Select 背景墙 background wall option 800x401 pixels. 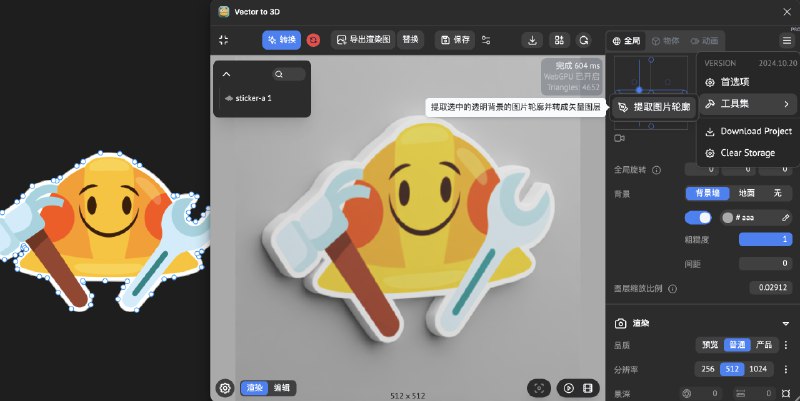(x=707, y=193)
